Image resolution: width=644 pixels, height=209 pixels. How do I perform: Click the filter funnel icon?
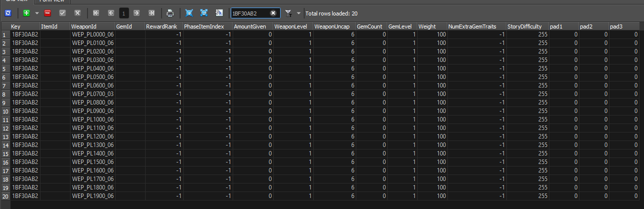pyautogui.click(x=289, y=13)
